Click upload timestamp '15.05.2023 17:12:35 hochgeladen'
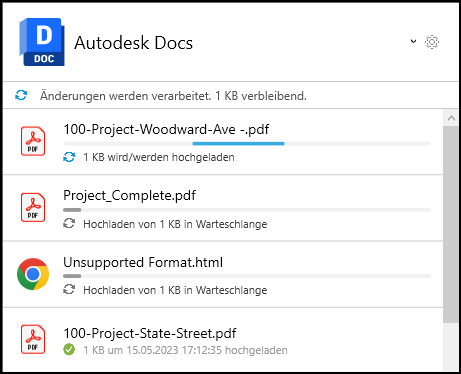The image size is (461, 374). 207,350
